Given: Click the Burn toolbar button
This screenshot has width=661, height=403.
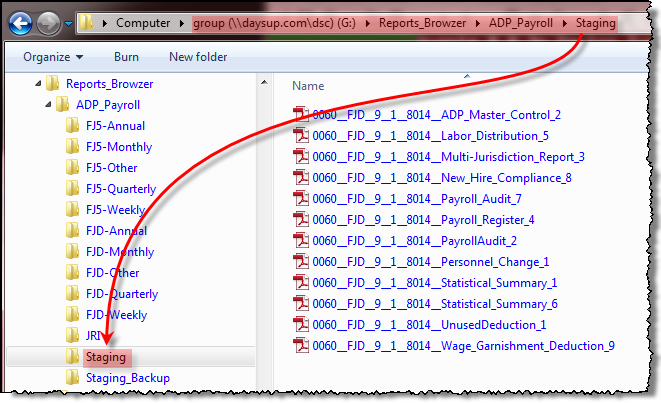Looking at the screenshot, I should 126,57.
